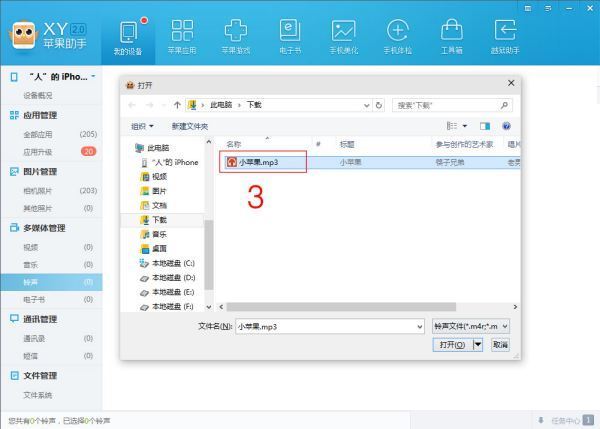This screenshot has width=600, height=429.
Task: Click the 打开(O) button
Action: pyautogui.click(x=453, y=345)
